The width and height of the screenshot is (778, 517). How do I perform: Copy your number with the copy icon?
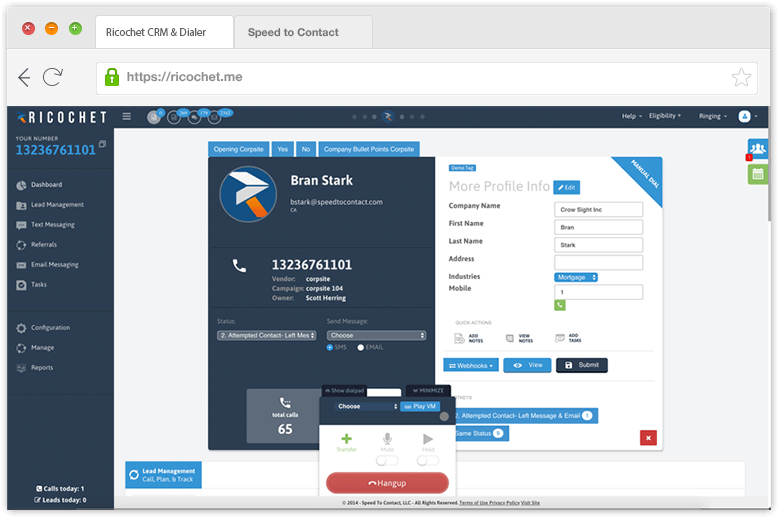point(102,144)
